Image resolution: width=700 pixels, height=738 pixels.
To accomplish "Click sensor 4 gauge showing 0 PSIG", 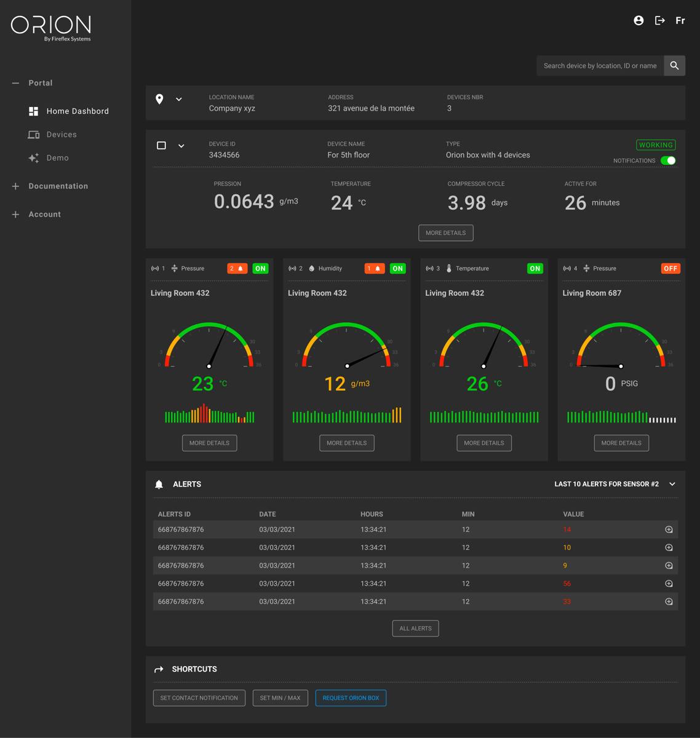I will [x=621, y=346].
